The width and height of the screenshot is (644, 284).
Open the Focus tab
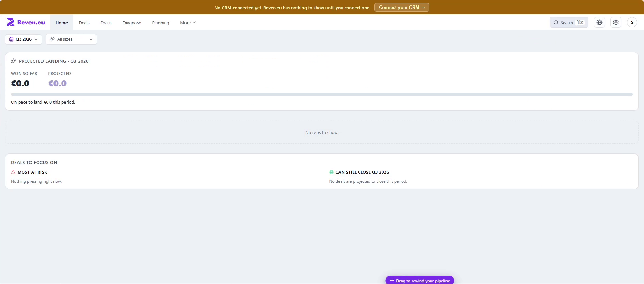point(106,23)
